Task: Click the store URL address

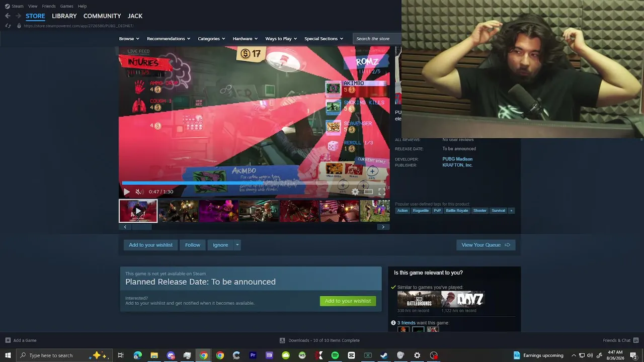Action: (x=78, y=26)
